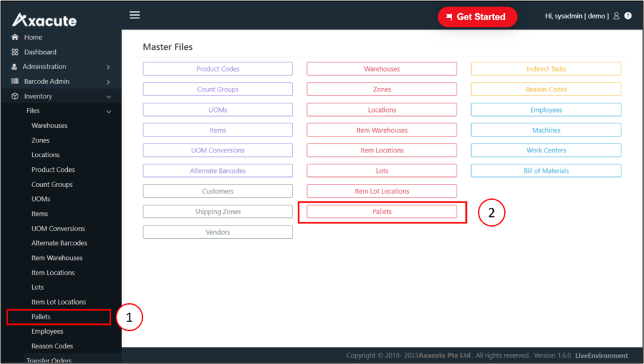The height and width of the screenshot is (364, 644).
Task: Open Zones master file button
Action: 382,89
